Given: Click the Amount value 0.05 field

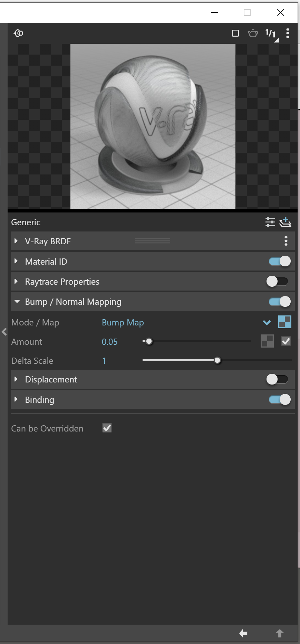Looking at the screenshot, I should coord(110,342).
